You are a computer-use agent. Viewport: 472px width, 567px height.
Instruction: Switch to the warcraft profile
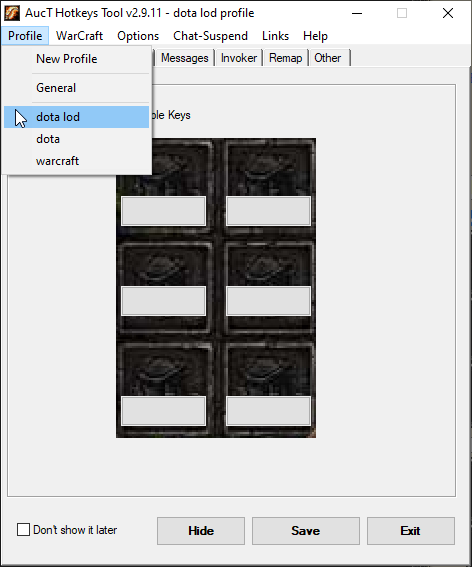click(x=76, y=161)
